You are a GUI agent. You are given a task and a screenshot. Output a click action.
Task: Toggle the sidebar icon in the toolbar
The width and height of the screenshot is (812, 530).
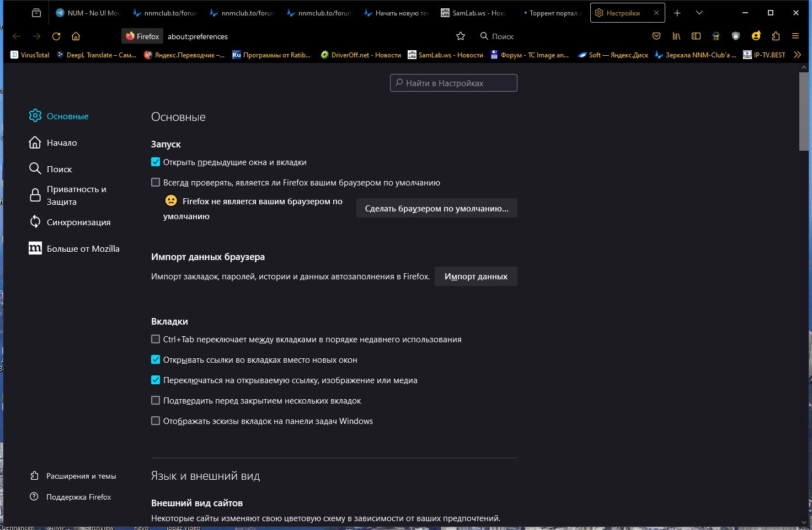[x=696, y=36]
